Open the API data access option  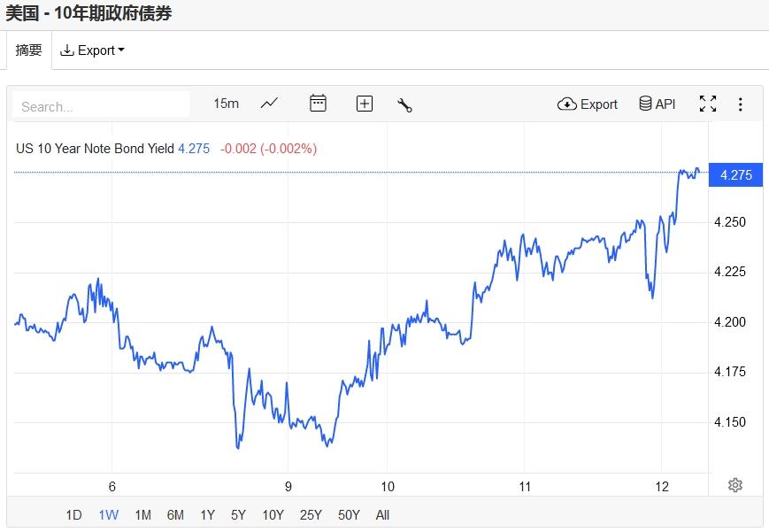tap(657, 104)
